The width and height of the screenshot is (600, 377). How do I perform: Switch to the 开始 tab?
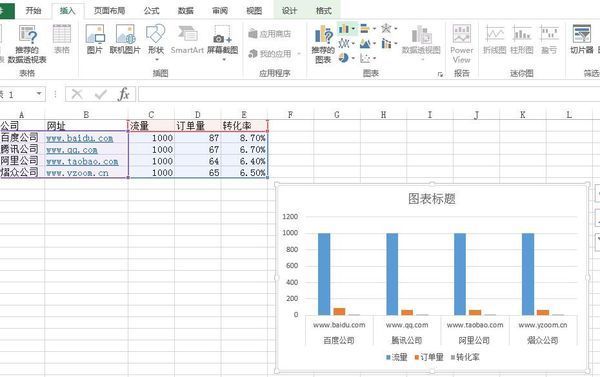pyautogui.click(x=33, y=11)
